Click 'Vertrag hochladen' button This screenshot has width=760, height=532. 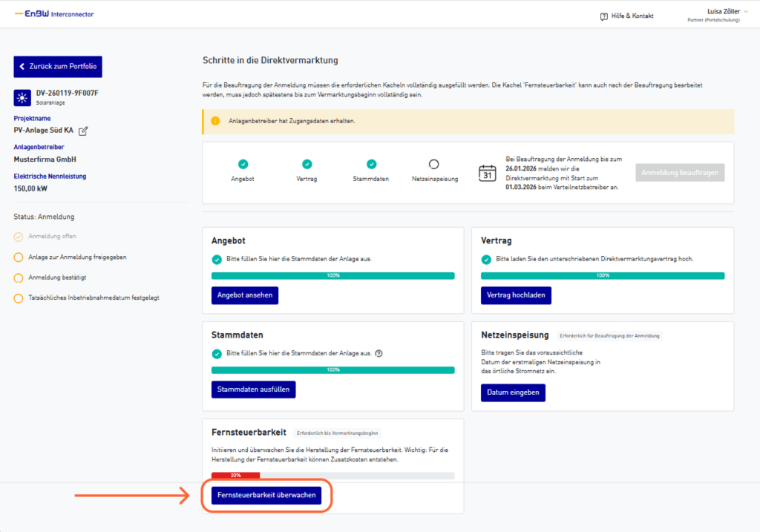tap(516, 295)
